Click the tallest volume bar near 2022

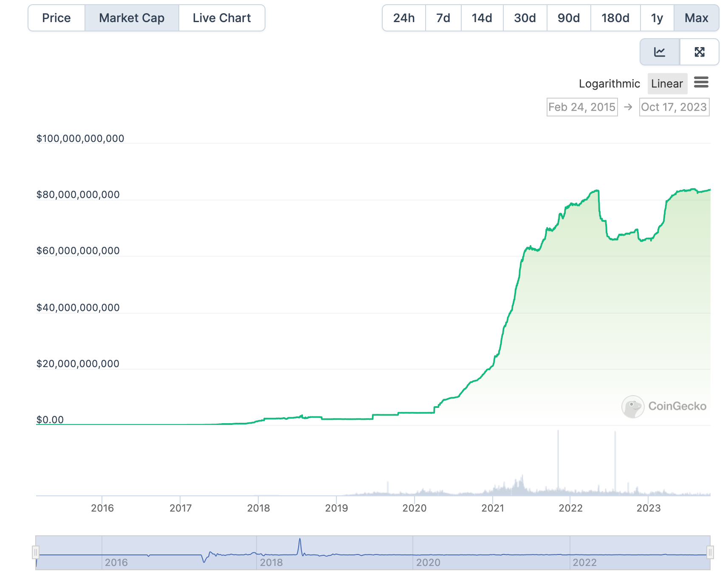558,462
